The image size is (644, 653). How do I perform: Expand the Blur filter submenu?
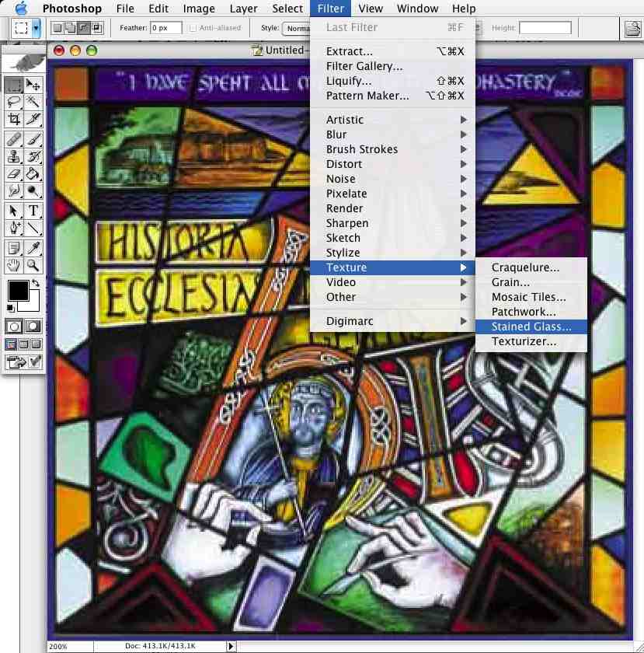[x=392, y=134]
